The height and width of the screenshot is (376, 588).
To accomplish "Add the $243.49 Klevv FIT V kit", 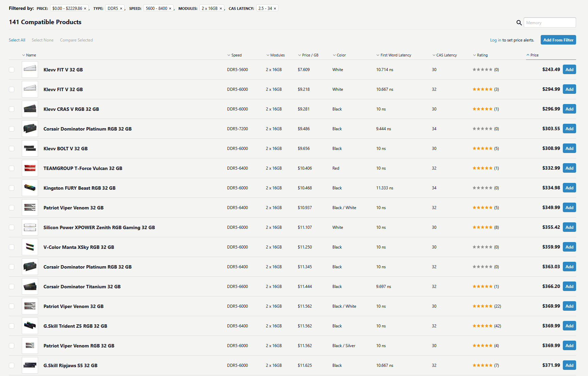I will tap(569, 70).
